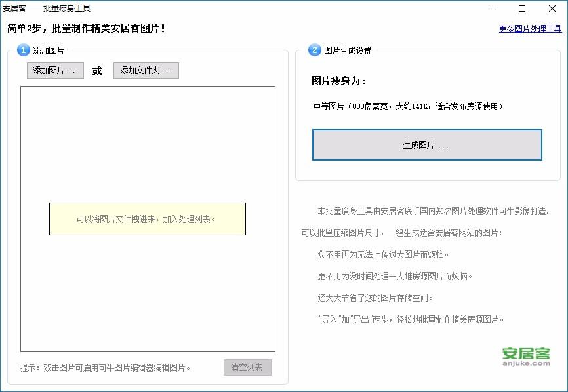Click the line "导入"加"导出"两步

[411, 319]
